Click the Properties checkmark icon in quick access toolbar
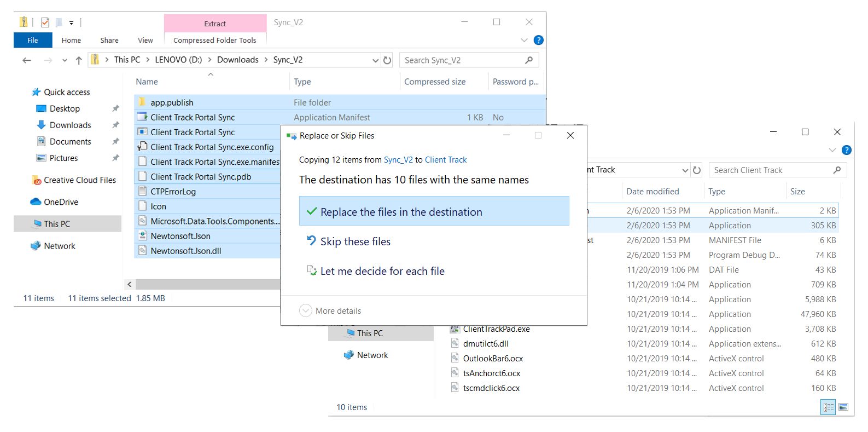The width and height of the screenshot is (868, 432). click(x=45, y=22)
